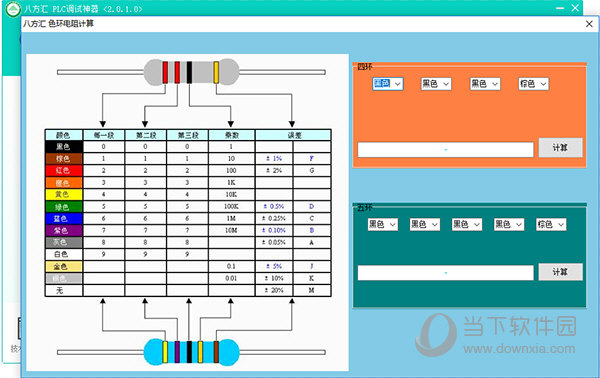Open the fourth band dropdown in 五环 group
Viewport: 600px width, 378px height.
[509, 225]
